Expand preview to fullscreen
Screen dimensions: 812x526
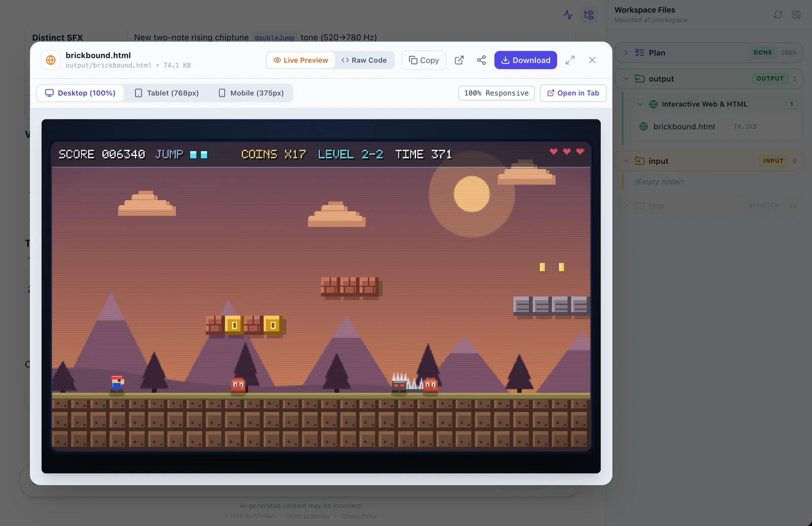570,60
